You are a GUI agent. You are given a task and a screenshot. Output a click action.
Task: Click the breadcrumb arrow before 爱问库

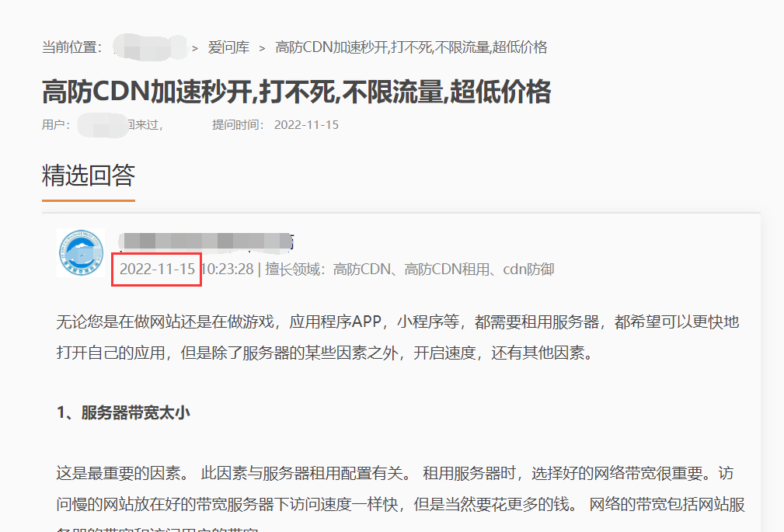[x=195, y=48]
